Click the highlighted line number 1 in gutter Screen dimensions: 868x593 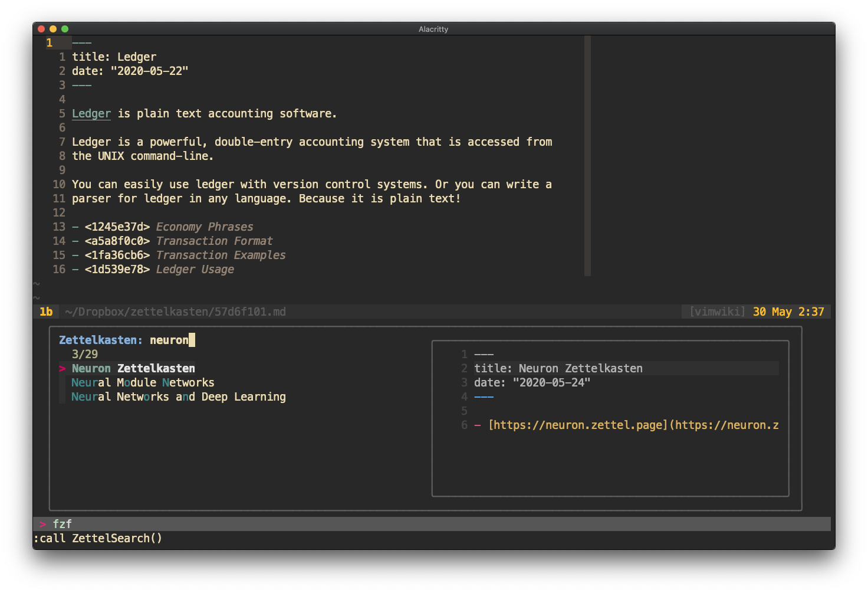50,43
